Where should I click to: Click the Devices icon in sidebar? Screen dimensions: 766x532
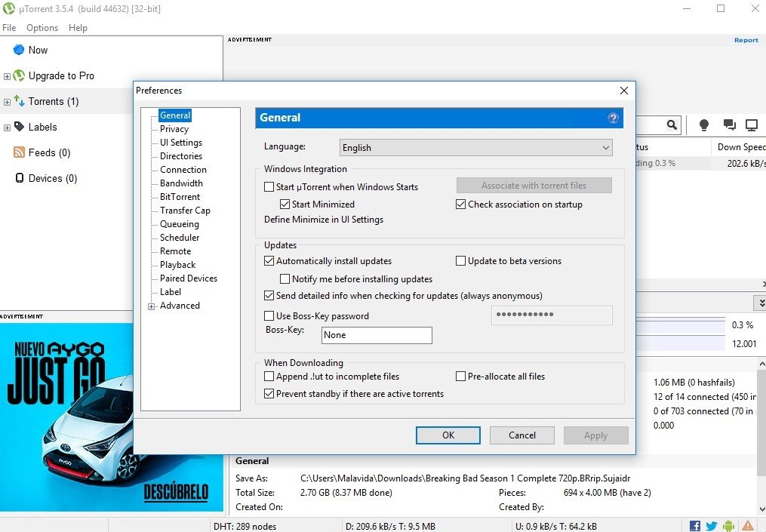19,178
